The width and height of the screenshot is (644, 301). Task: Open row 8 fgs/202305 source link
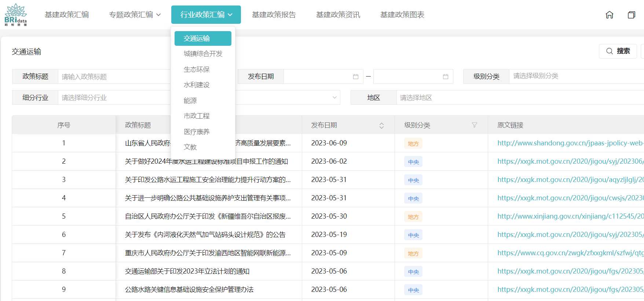[x=571, y=271]
